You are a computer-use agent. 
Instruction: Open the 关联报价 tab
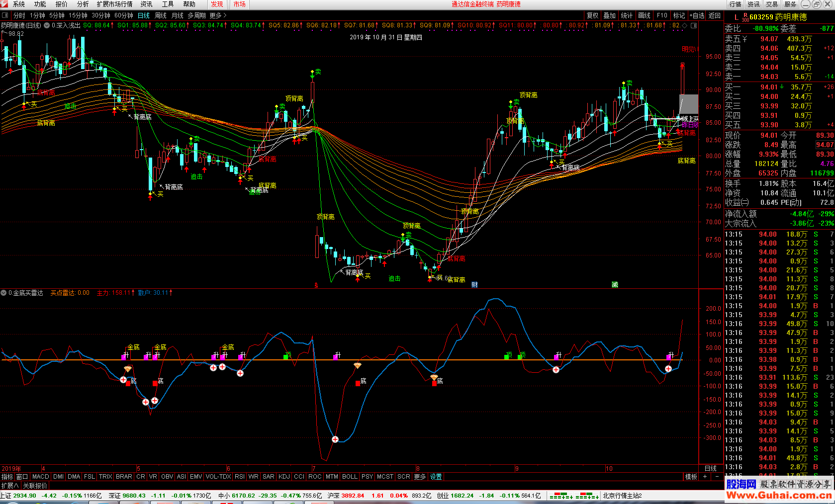pos(35,486)
